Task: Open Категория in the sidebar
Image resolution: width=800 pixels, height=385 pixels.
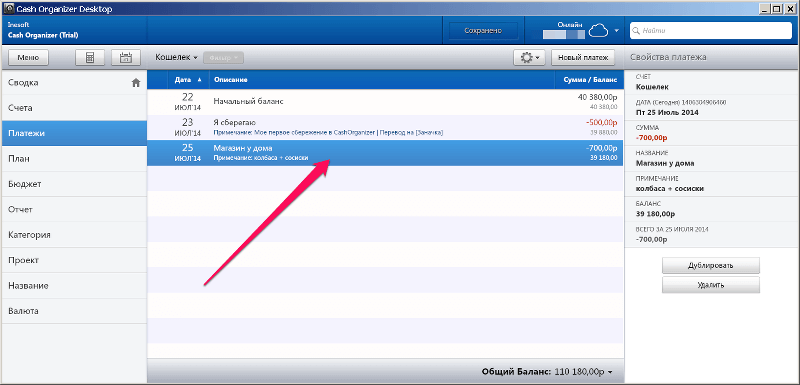Action: [x=74, y=235]
